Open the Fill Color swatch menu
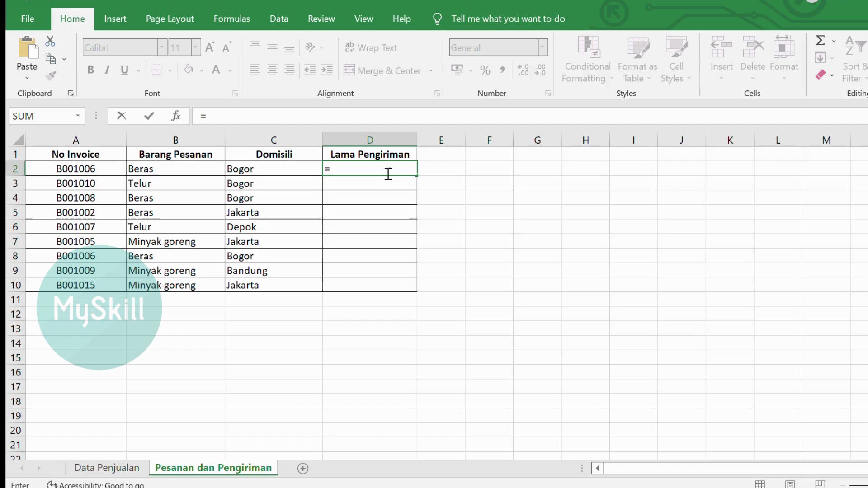Screen dimensions: 868x488 202,70
